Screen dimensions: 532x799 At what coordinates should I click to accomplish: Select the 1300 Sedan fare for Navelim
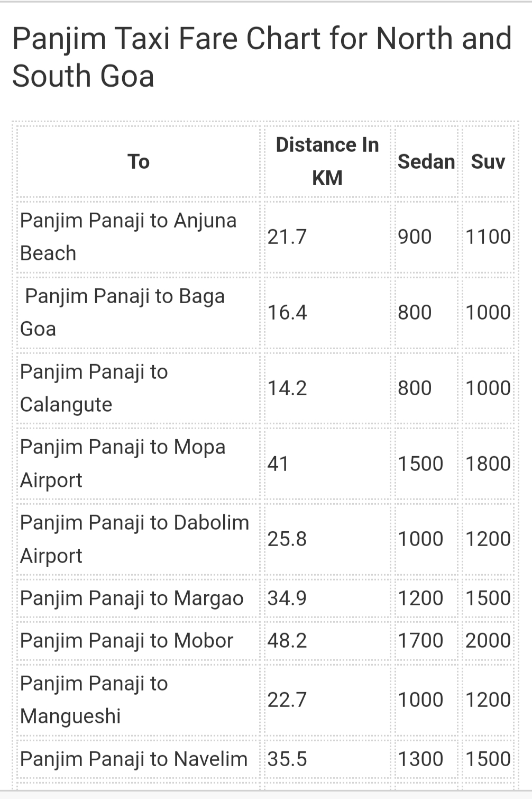[x=420, y=759]
